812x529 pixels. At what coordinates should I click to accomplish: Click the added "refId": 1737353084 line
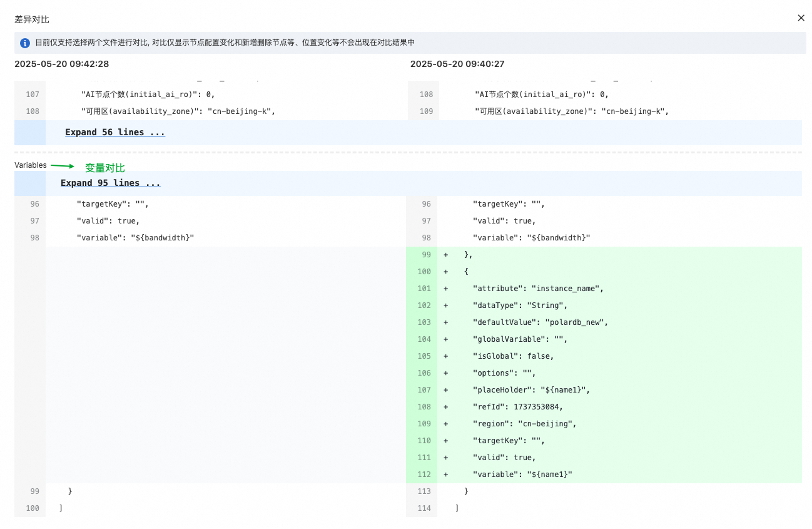tap(518, 407)
